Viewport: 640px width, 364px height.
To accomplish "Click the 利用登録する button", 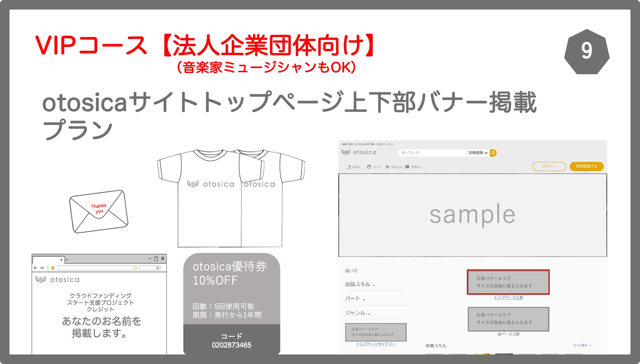I will click(586, 166).
